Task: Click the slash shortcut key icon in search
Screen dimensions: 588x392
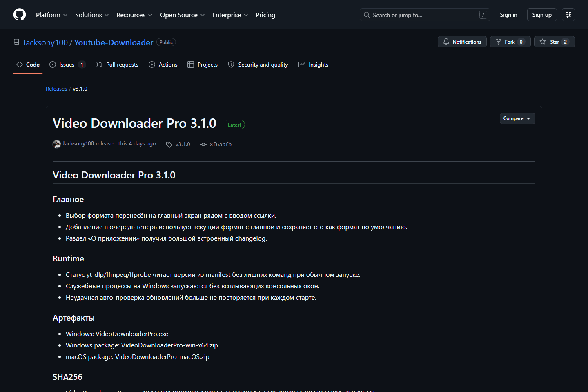Action: pos(483,15)
